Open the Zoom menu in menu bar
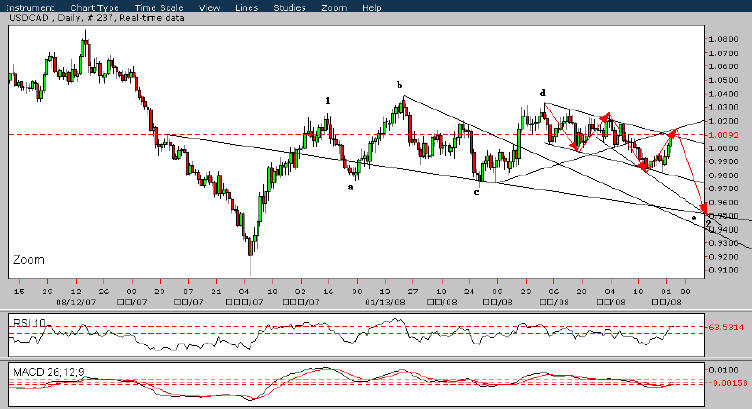The width and height of the screenshot is (752, 409). pos(334,8)
